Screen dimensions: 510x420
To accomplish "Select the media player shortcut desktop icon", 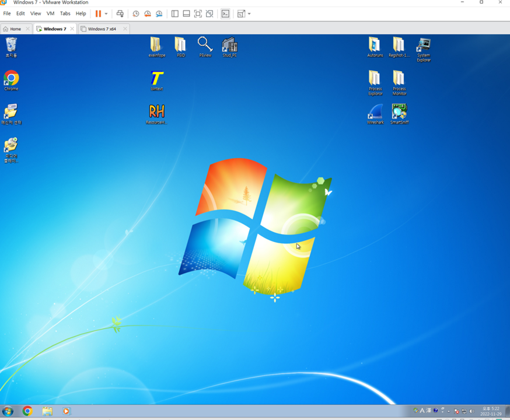I will point(11,150).
